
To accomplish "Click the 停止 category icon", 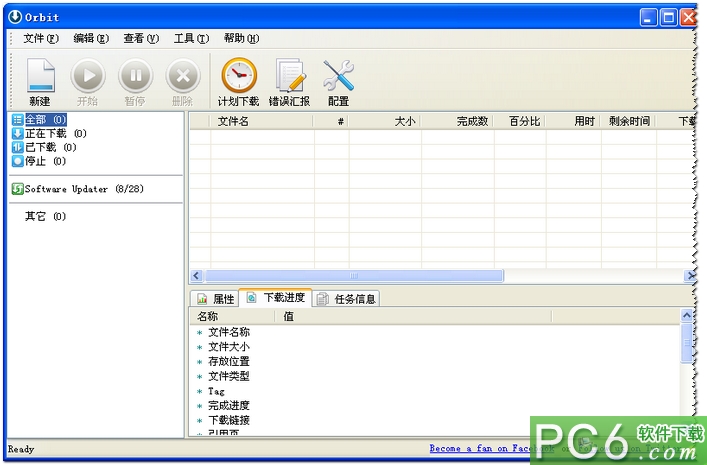I will coord(17,161).
